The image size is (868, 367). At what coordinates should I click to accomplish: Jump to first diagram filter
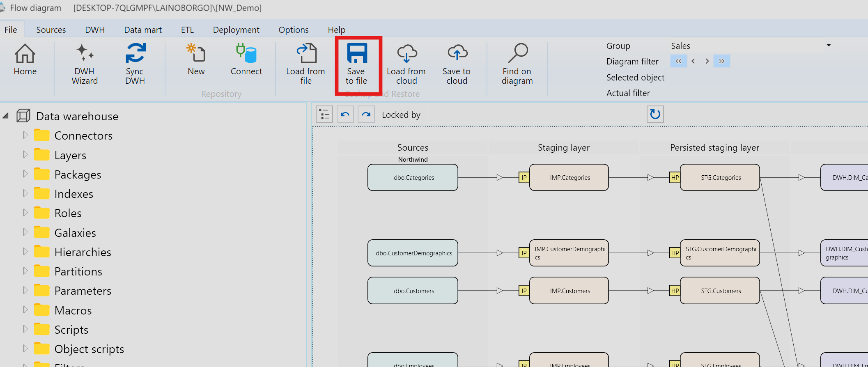point(679,61)
